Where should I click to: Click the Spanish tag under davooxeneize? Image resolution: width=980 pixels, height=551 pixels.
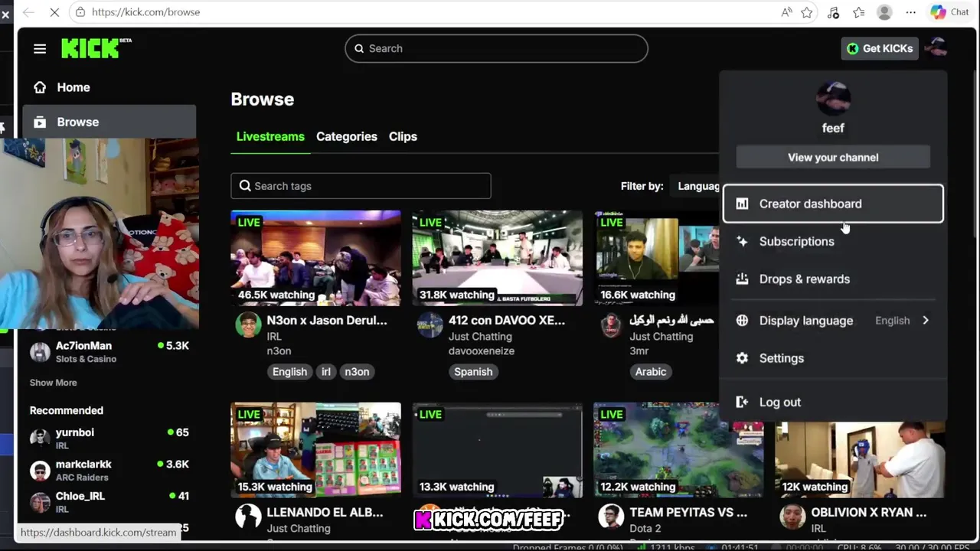tap(473, 372)
